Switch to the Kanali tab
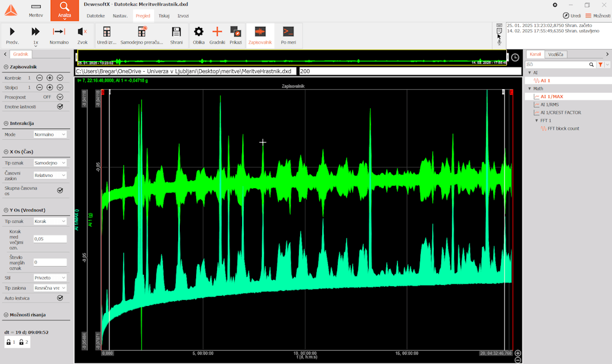Viewport: 612px width, 364px height. (x=535, y=54)
